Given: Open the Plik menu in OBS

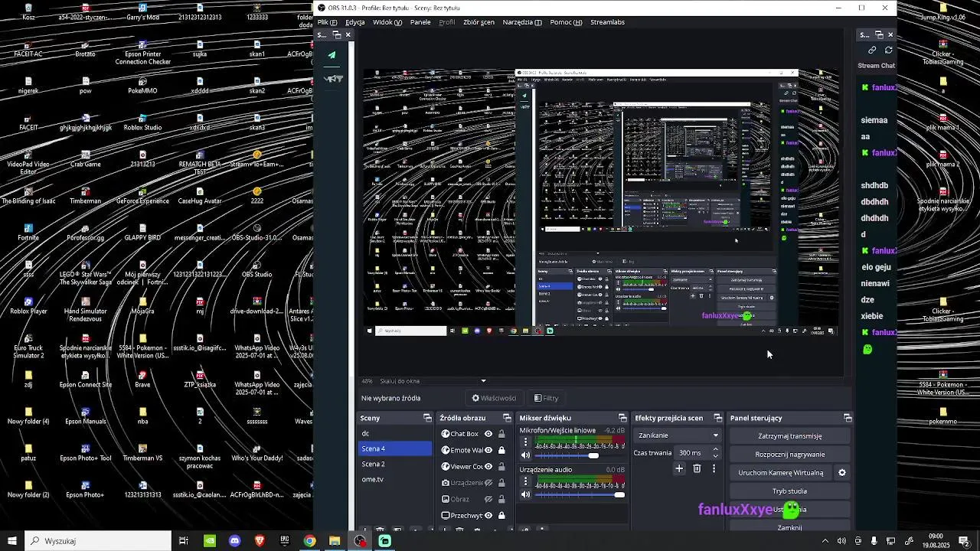Looking at the screenshot, I should click(327, 22).
